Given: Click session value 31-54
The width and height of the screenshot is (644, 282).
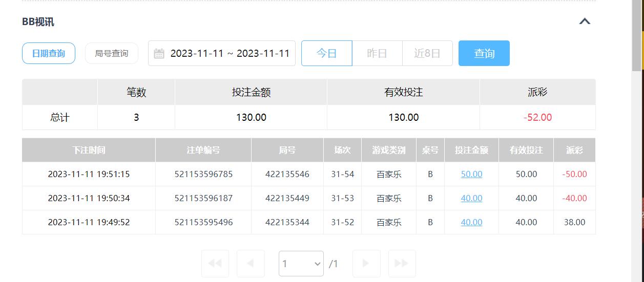Looking at the screenshot, I should click(x=342, y=174).
